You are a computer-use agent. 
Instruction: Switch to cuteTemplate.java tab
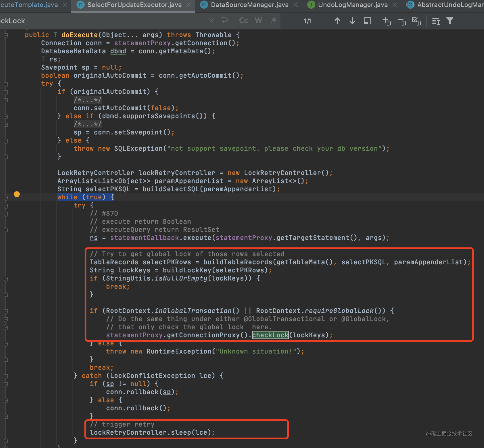click(x=29, y=5)
